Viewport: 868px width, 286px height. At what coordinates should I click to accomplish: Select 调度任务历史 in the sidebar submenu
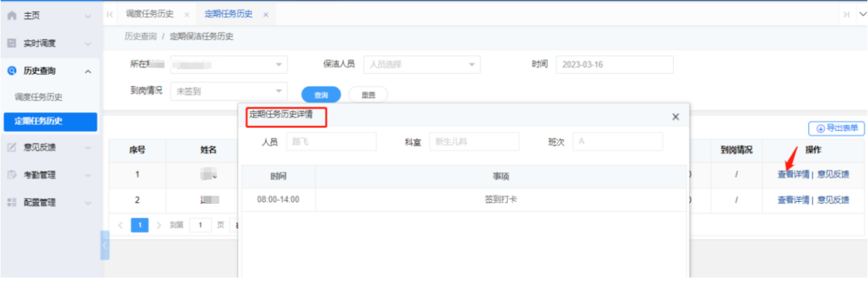click(x=38, y=97)
